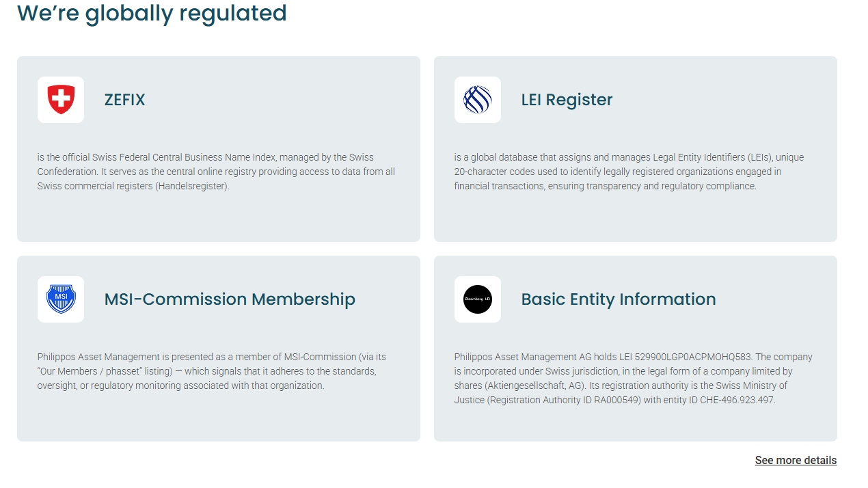Click the entity ID CHE-496.923.497
Image resolution: width=868 pixels, height=488 pixels.
tap(737, 400)
